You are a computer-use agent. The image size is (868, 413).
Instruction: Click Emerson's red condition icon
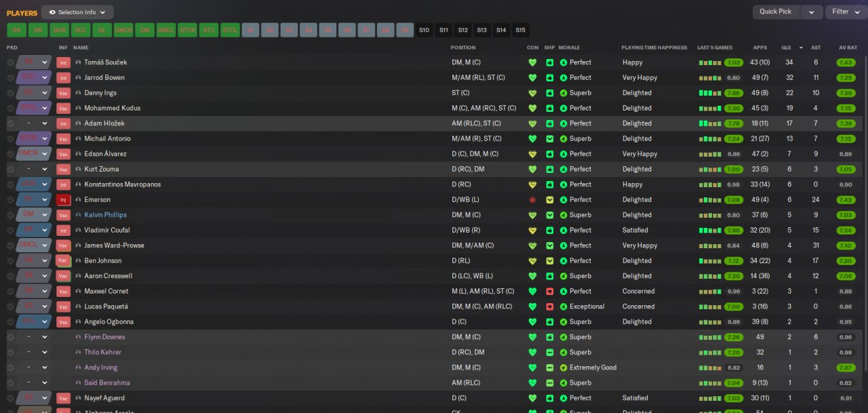[532, 200]
